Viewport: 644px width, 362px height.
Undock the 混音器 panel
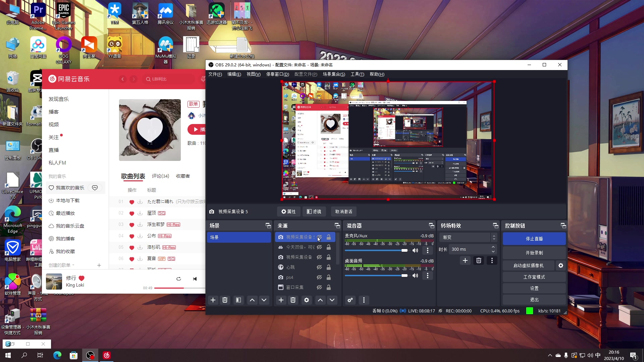pos(431,226)
